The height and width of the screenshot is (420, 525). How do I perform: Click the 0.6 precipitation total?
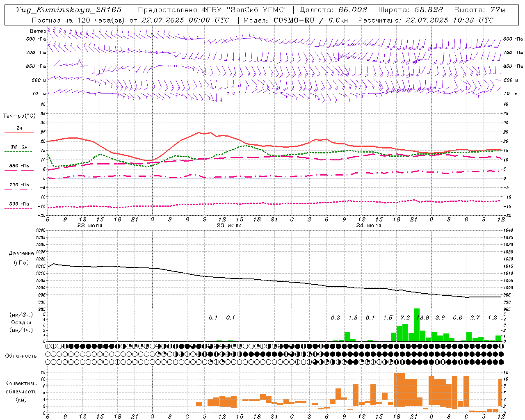[x=457, y=317]
